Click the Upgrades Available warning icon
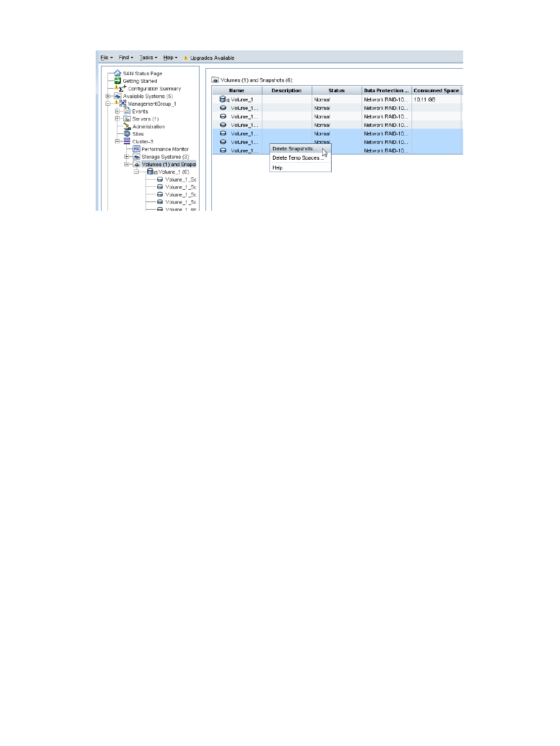This screenshot has height=746, width=560. (185, 58)
